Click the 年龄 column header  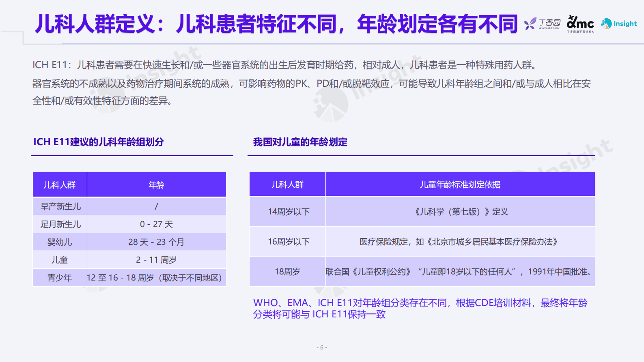pyautogui.click(x=156, y=185)
